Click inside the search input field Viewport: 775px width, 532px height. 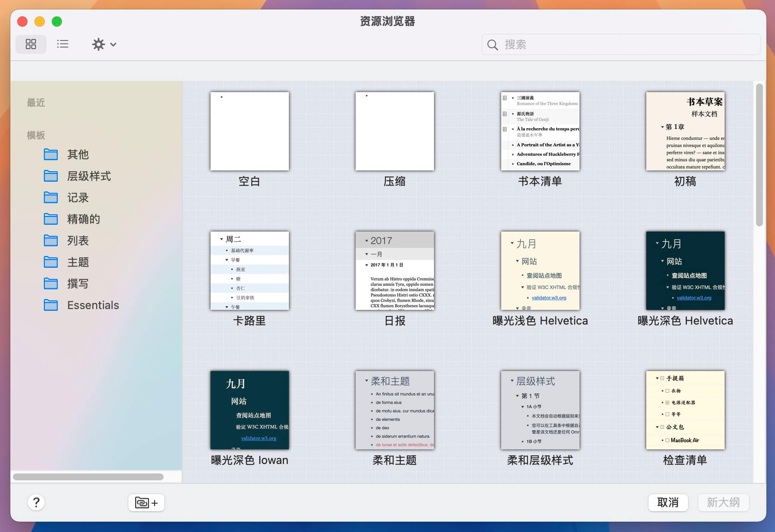[603, 44]
